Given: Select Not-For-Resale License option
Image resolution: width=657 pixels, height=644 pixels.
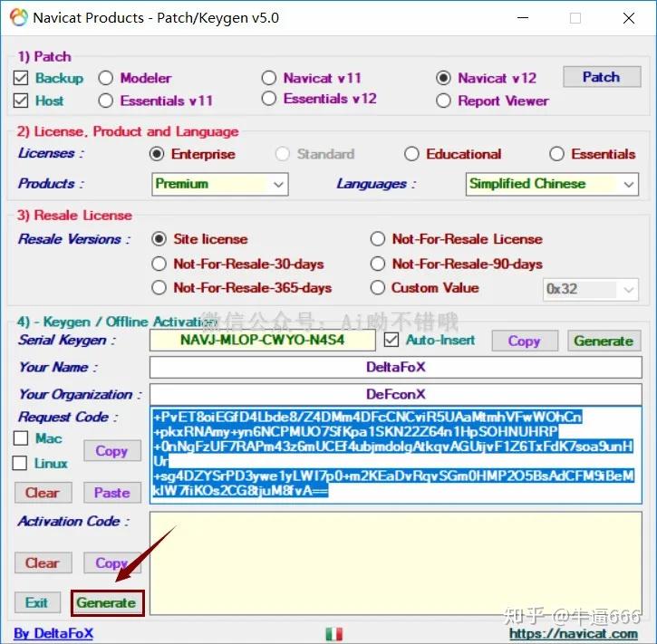Looking at the screenshot, I should (378, 239).
